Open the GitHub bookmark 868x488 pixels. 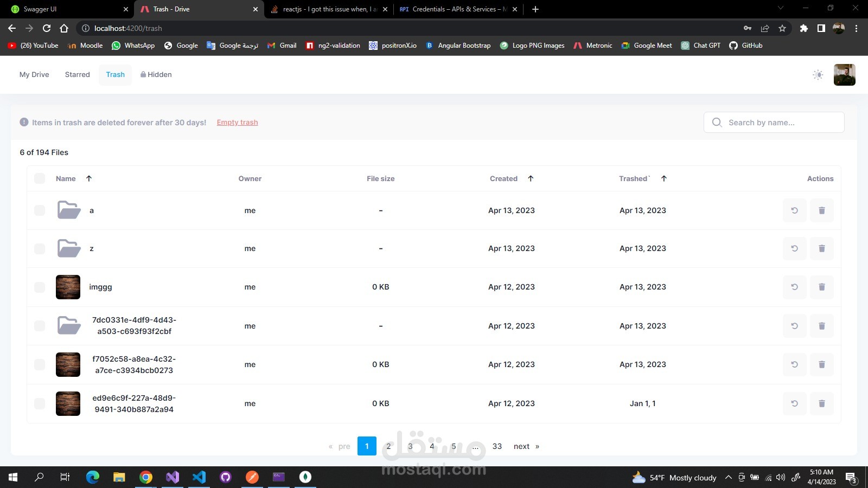(746, 46)
